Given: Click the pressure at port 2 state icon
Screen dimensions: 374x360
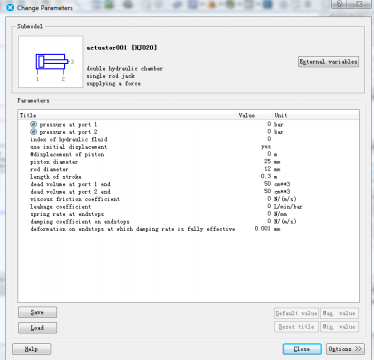Looking at the screenshot, I should [x=33, y=132].
